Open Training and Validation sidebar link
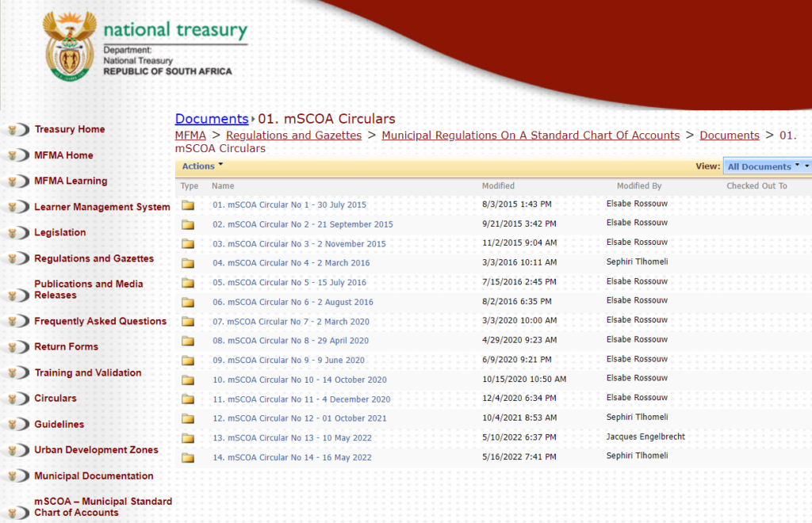This screenshot has width=812, height=523. tap(87, 373)
